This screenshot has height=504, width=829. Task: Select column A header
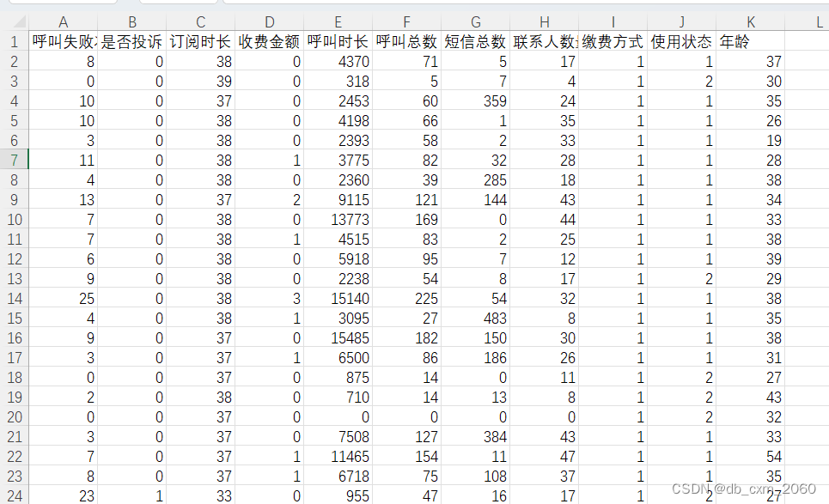pyautogui.click(x=63, y=22)
